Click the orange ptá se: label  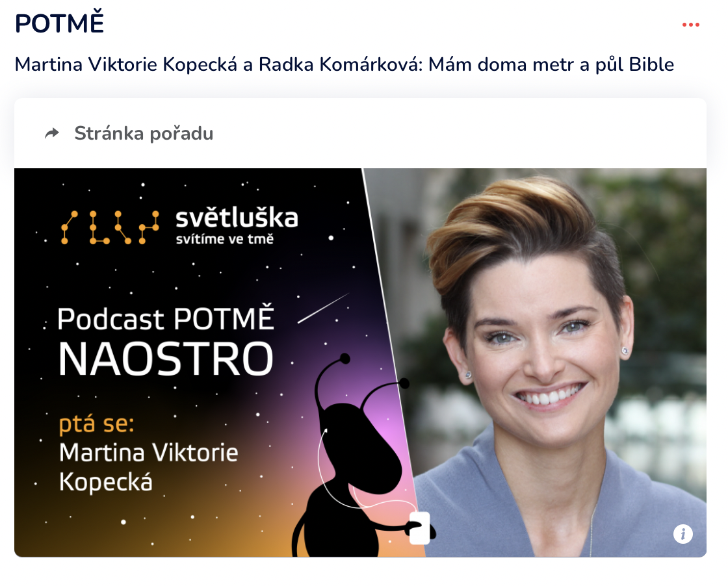(97, 424)
